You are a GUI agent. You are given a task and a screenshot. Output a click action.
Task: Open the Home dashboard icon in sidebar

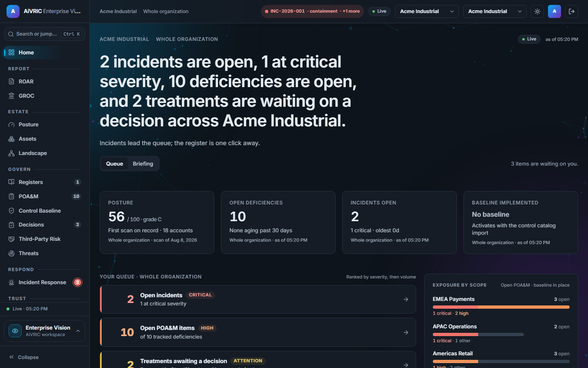[11, 52]
